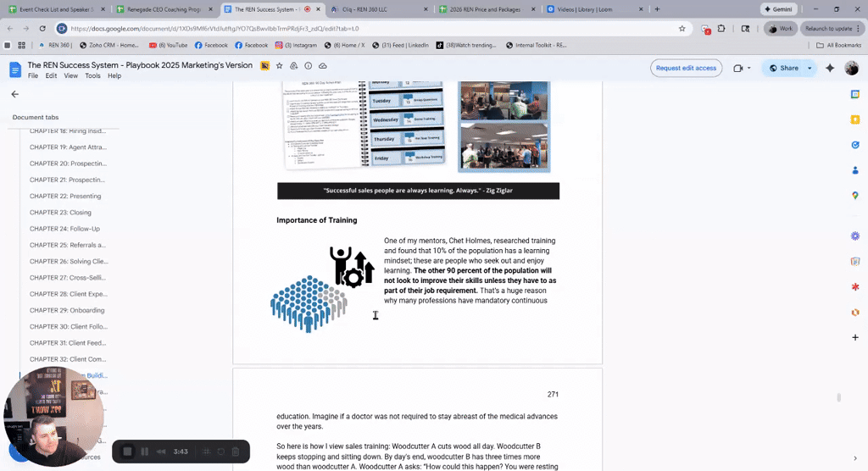
Task: Go to CHAPTER 19: Agent Attra... tab
Action: point(68,147)
